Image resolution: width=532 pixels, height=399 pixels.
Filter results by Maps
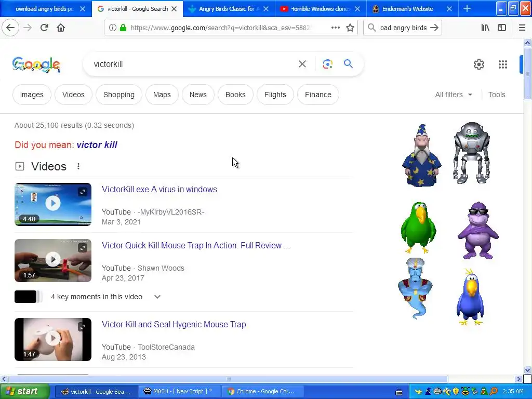162,95
